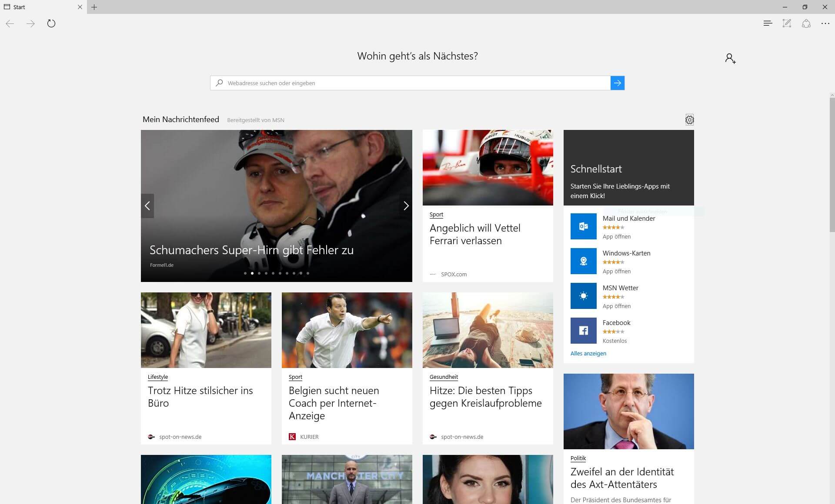Restore down the browser window
The width and height of the screenshot is (835, 504).
[x=805, y=7]
